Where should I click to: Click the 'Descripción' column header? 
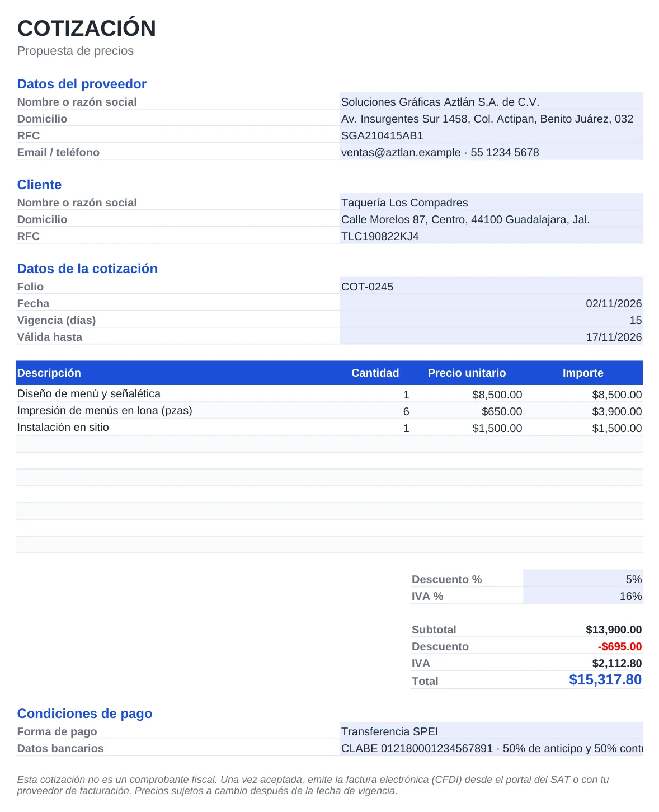pos(49,373)
